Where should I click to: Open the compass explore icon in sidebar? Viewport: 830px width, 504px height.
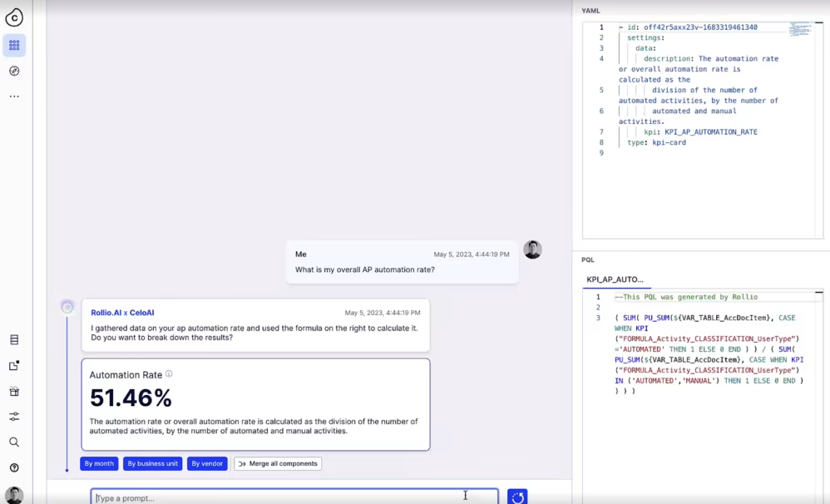pos(14,71)
